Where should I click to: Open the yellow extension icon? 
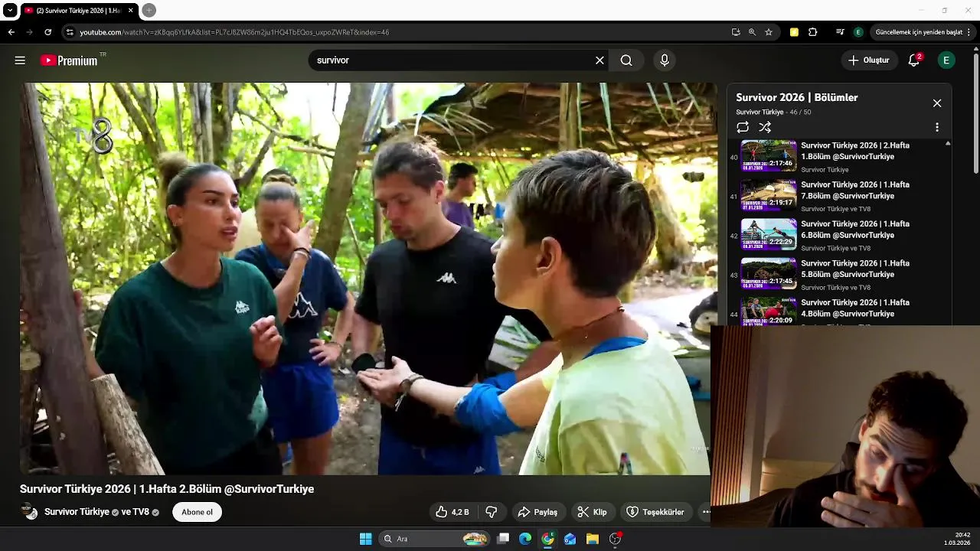(794, 32)
